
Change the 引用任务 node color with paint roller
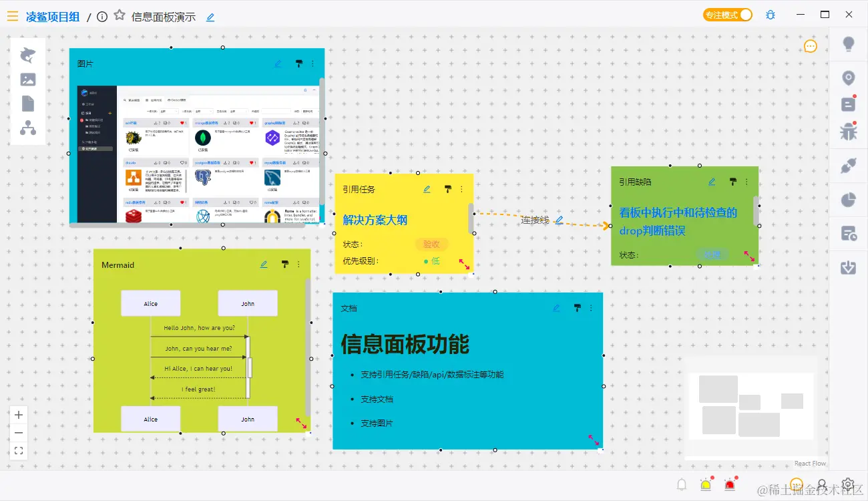point(447,190)
